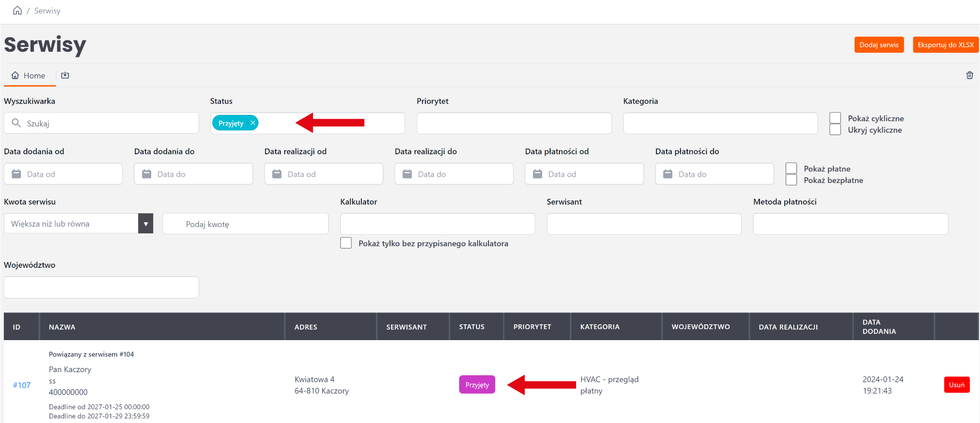Tick the Pokaż płatne checkbox
Screen dimensions: 980x423
point(791,168)
